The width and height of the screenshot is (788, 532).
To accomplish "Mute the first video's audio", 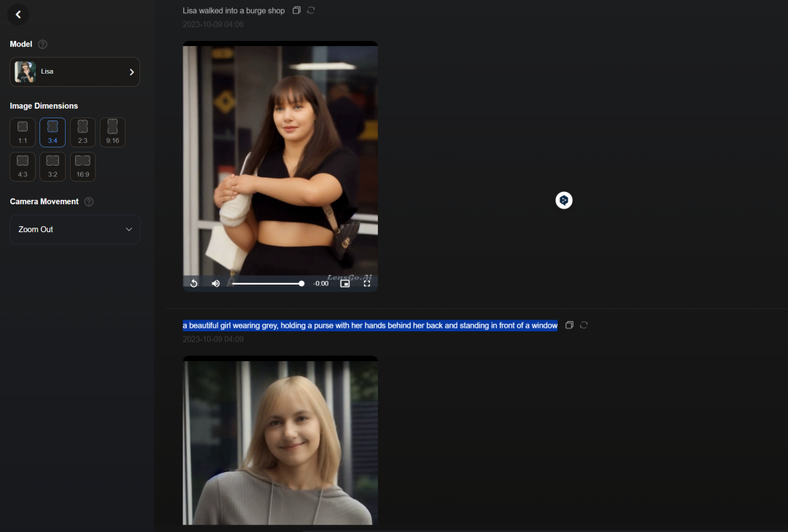I will coord(215,284).
